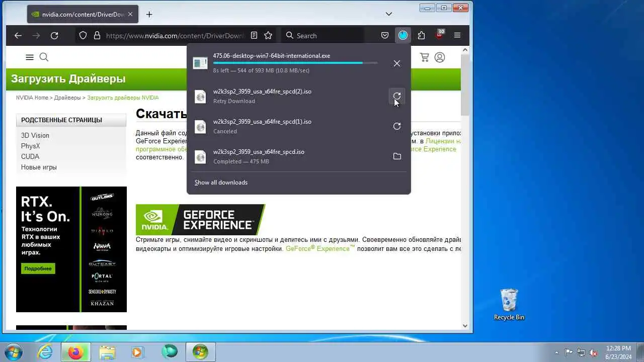The image size is (644, 362).
Task: Click the Подробнее button in RTX ad
Action: tap(38, 268)
